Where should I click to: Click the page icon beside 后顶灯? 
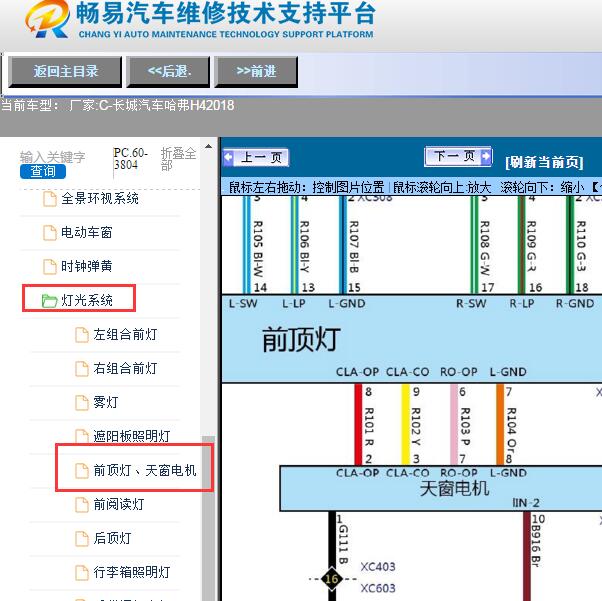[x=82, y=538]
